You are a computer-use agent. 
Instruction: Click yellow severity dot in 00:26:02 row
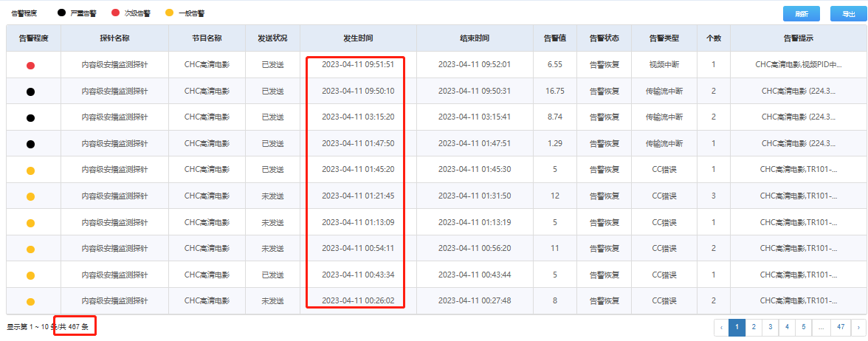click(x=30, y=302)
